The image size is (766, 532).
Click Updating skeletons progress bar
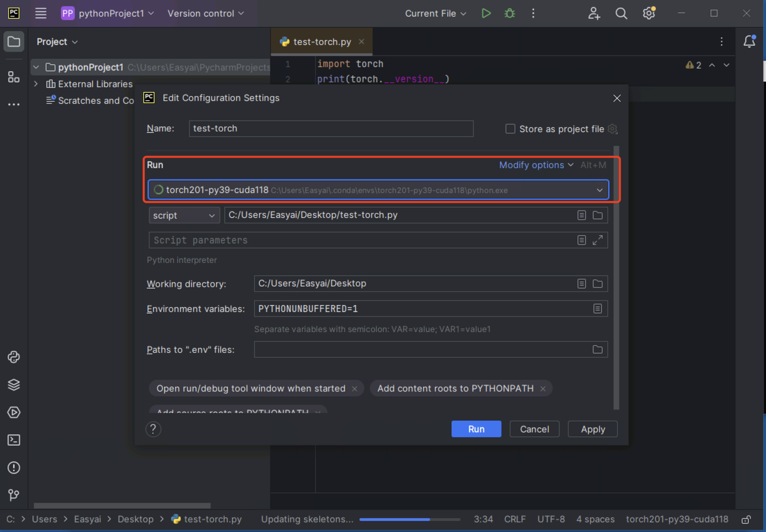410,519
